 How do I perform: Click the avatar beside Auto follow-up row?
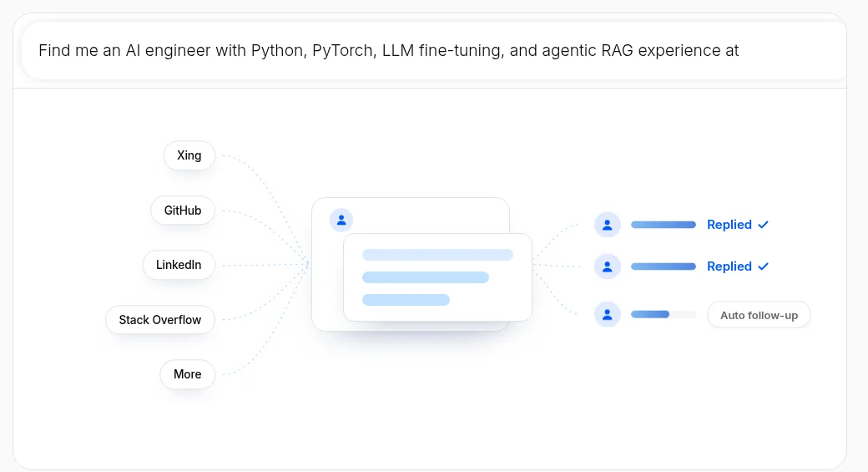point(608,315)
